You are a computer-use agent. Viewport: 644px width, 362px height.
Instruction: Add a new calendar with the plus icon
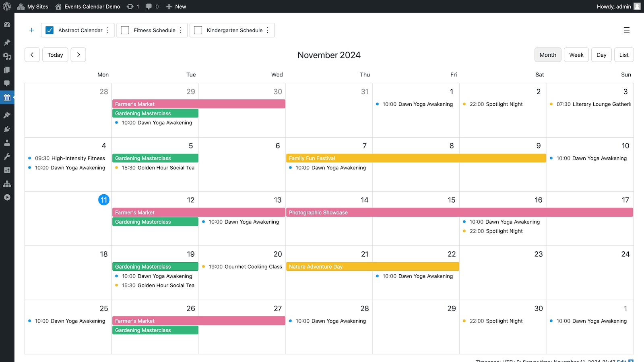(31, 30)
